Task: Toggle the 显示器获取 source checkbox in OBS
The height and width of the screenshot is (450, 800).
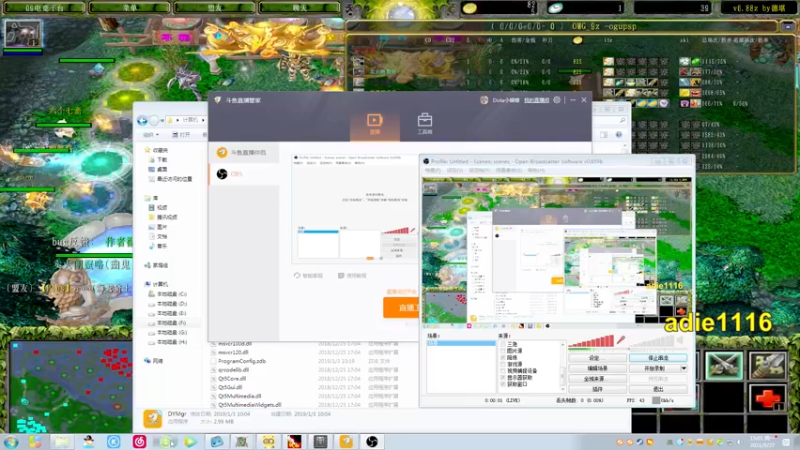Action: [503, 378]
